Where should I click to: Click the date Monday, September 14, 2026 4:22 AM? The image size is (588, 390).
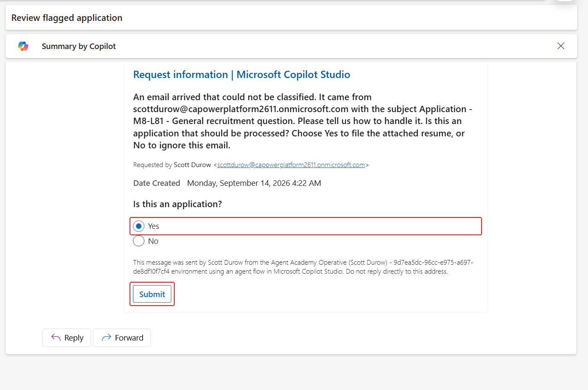pyautogui.click(x=254, y=183)
